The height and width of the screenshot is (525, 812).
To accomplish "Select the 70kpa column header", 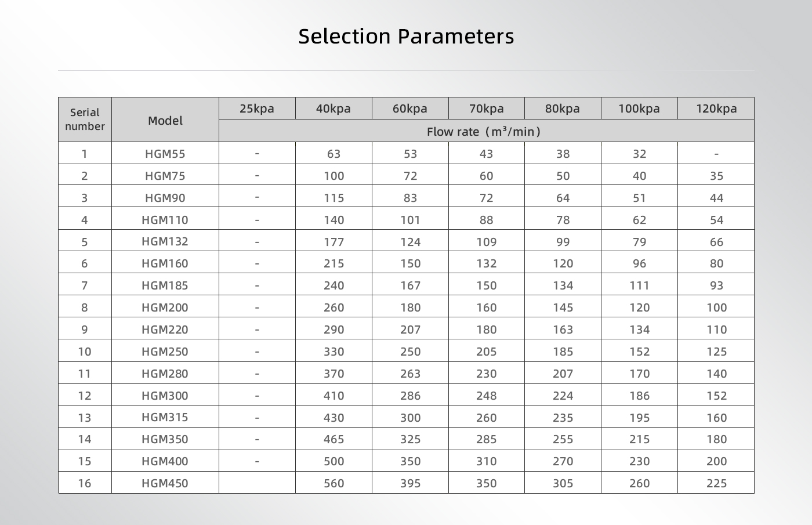I will (486, 108).
